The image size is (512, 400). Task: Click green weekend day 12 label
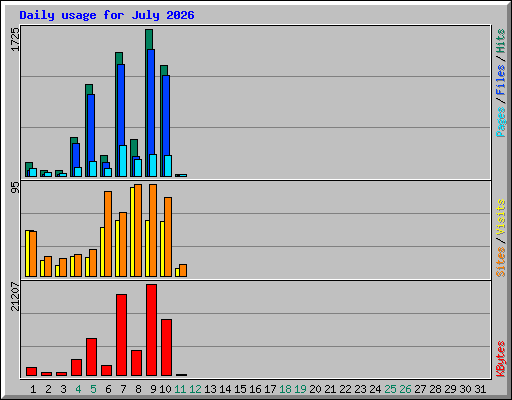(x=195, y=389)
